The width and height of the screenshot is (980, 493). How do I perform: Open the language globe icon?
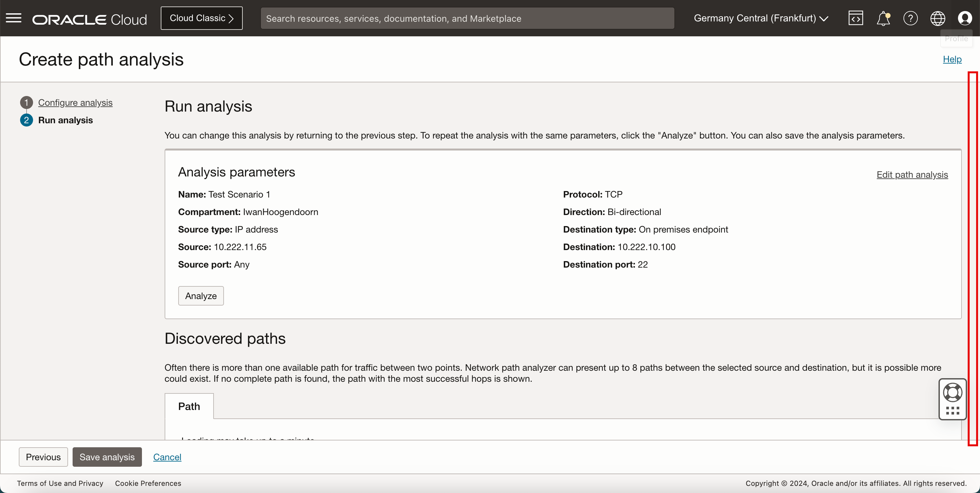938,18
